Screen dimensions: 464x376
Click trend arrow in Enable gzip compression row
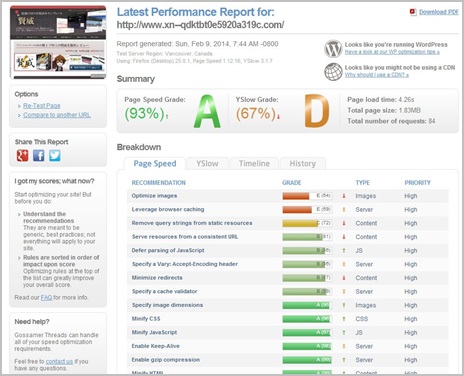[344, 360]
